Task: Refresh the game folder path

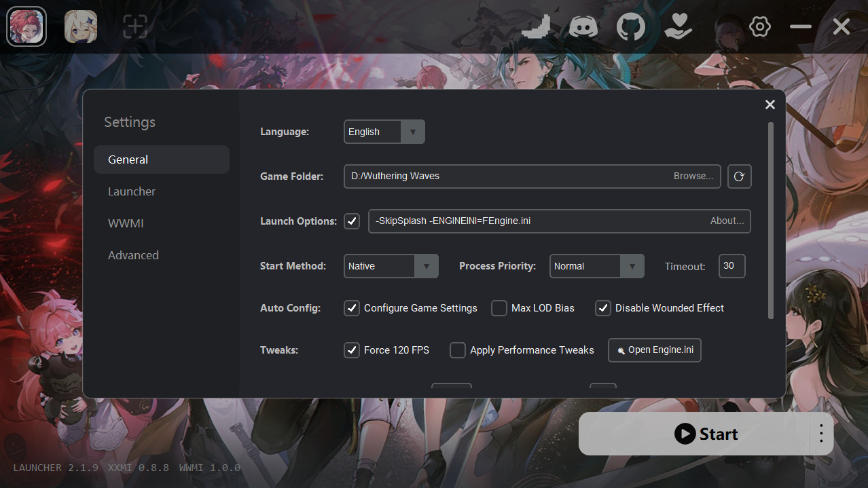Action: (740, 176)
